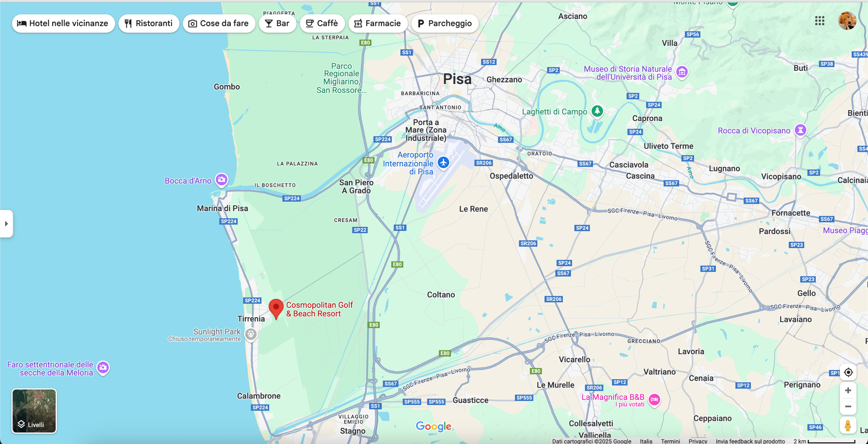Click the Street View pegman icon
Image resolution: width=868 pixels, height=444 pixels.
[848, 425]
